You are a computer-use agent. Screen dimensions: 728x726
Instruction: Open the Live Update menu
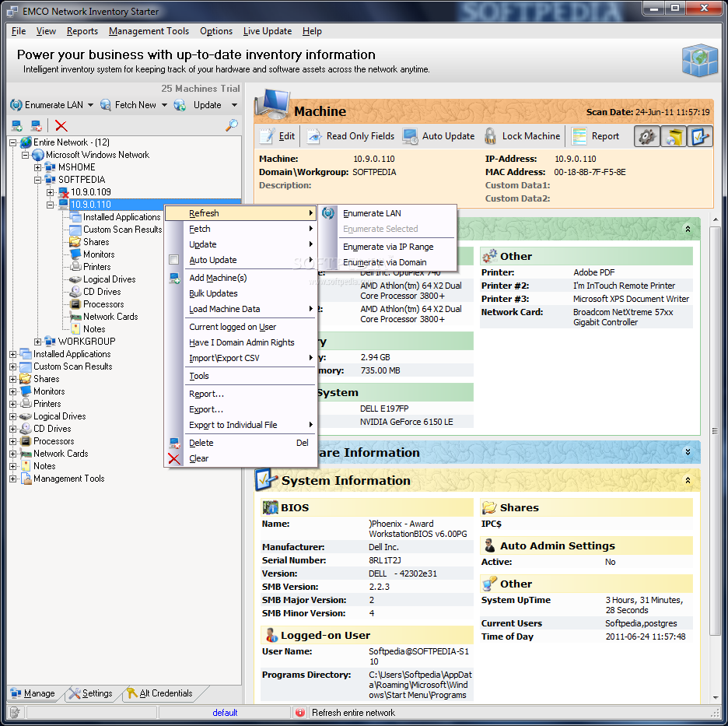click(x=268, y=31)
